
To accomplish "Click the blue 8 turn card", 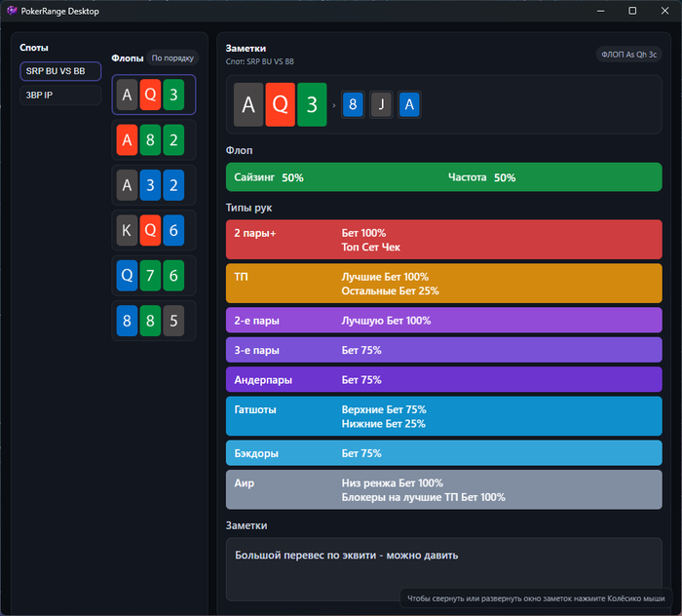I will (x=354, y=105).
